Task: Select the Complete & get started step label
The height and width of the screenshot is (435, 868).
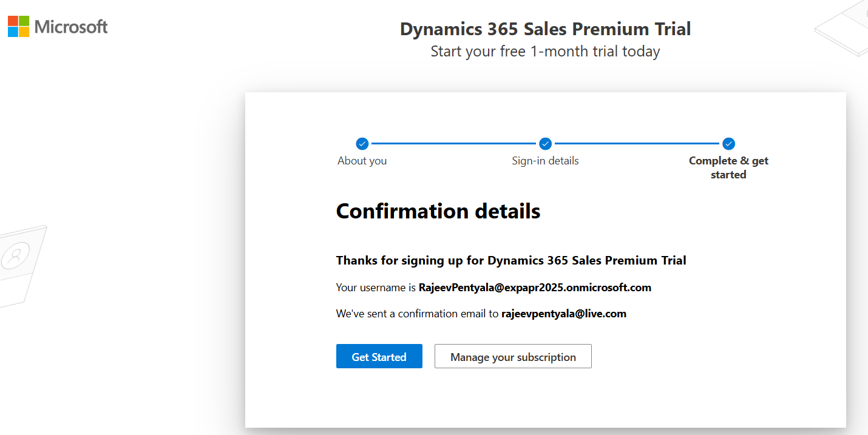Action: (728, 167)
